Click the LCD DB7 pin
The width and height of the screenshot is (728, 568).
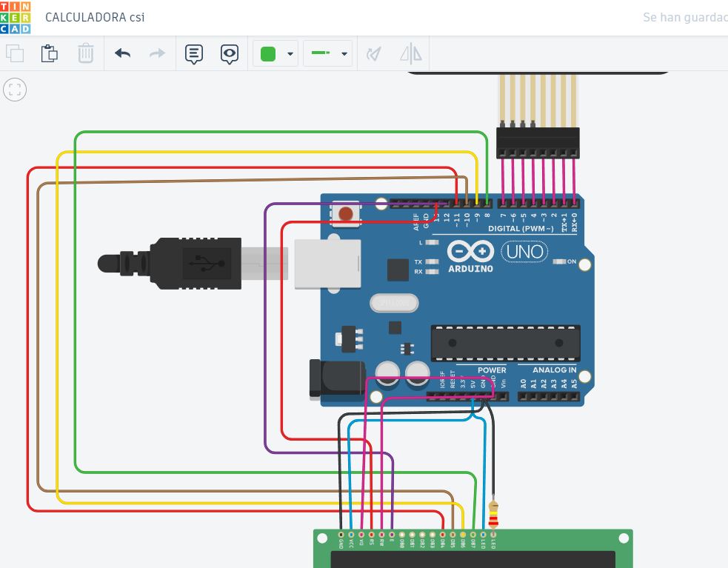(x=473, y=535)
